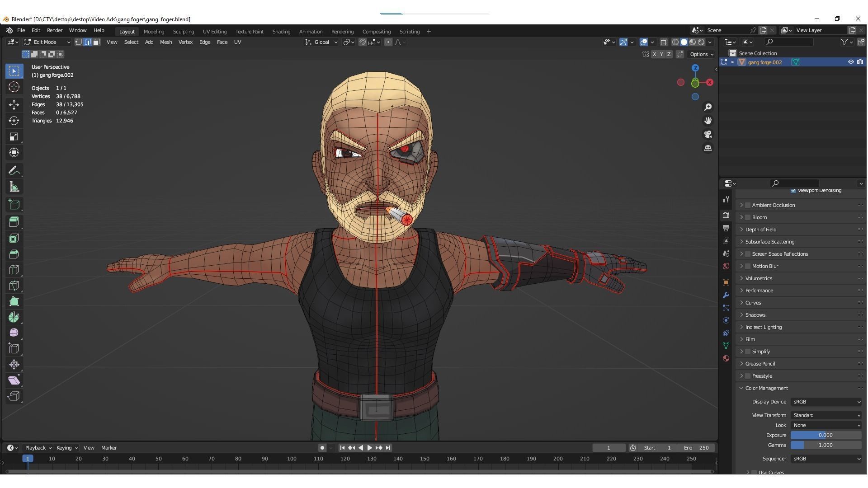Image resolution: width=868 pixels, height=488 pixels.
Task: Select the Move tool in toolbar
Action: (14, 105)
